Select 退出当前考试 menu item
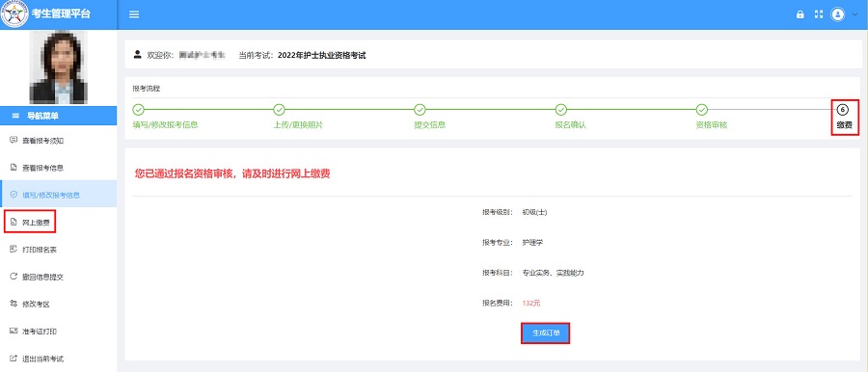This screenshot has height=372, width=868. (58, 359)
